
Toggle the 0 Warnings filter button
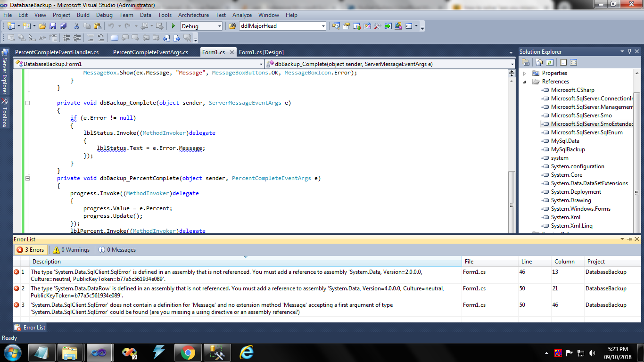point(71,250)
